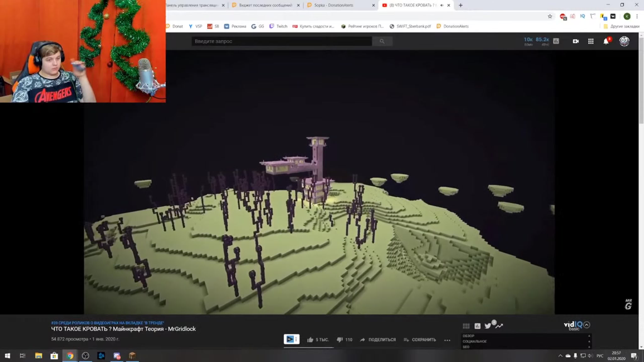Open volume control in system tray
This screenshot has height=362, width=644.
coord(590,356)
